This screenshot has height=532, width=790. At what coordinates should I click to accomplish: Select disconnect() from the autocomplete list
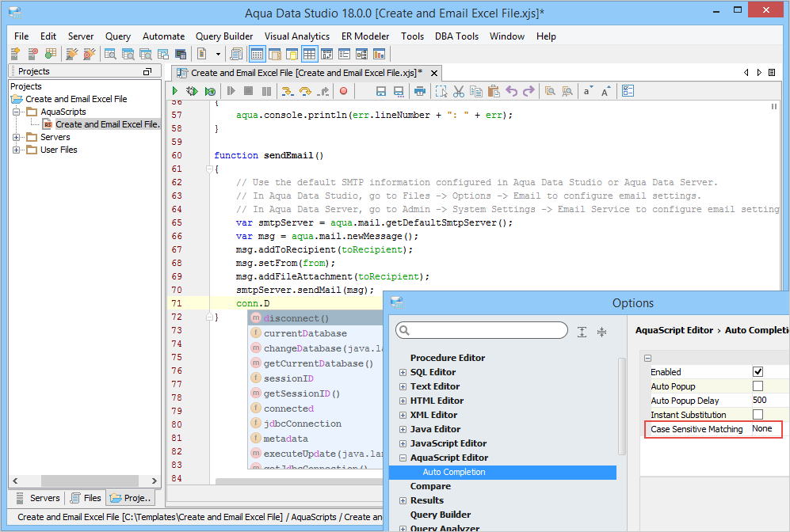296,318
